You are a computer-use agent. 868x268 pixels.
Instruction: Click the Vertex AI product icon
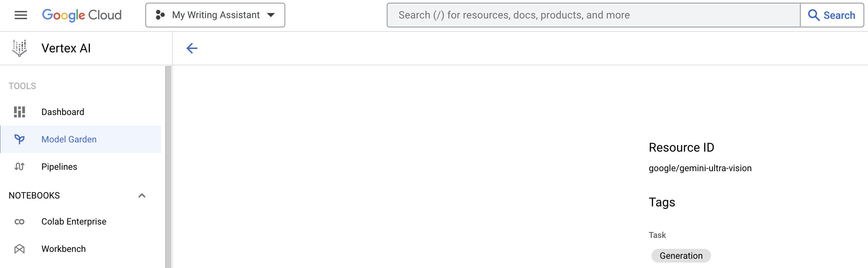[x=19, y=48]
